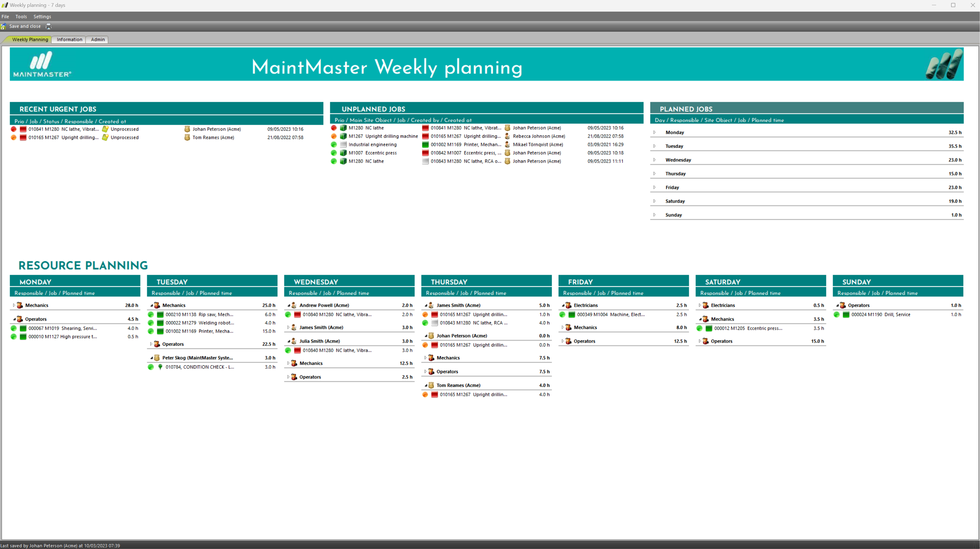Viewport: 980px width, 549px height.
Task: Click the Mikael Törnqvist creator icon
Action: click(507, 144)
